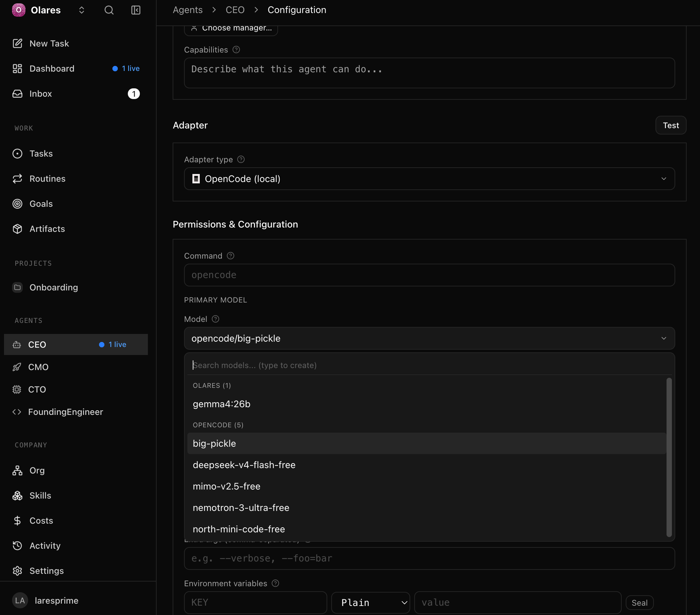Select the FoundingEngineer agent
The image size is (700, 615).
[76, 412]
